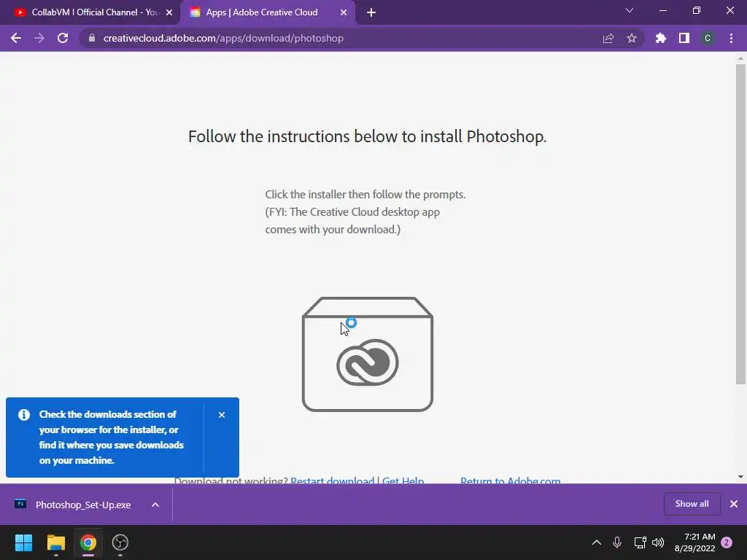Open the Chrome profile avatar C
The image size is (747, 560).
[x=708, y=38]
